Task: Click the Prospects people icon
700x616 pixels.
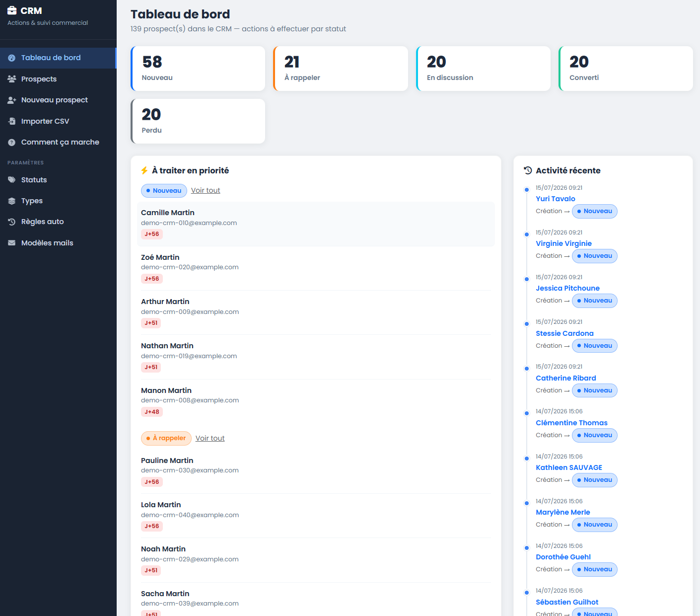Action: pyautogui.click(x=12, y=79)
